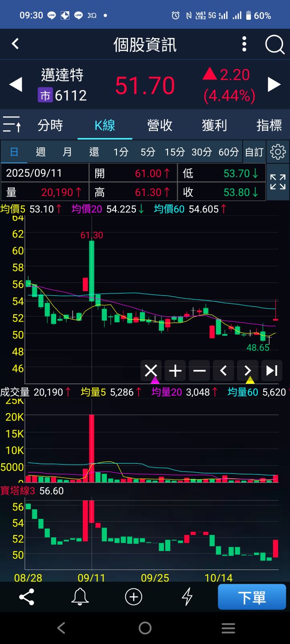Open 自訂 custom period
The width and height of the screenshot is (290, 644).
pyautogui.click(x=254, y=152)
